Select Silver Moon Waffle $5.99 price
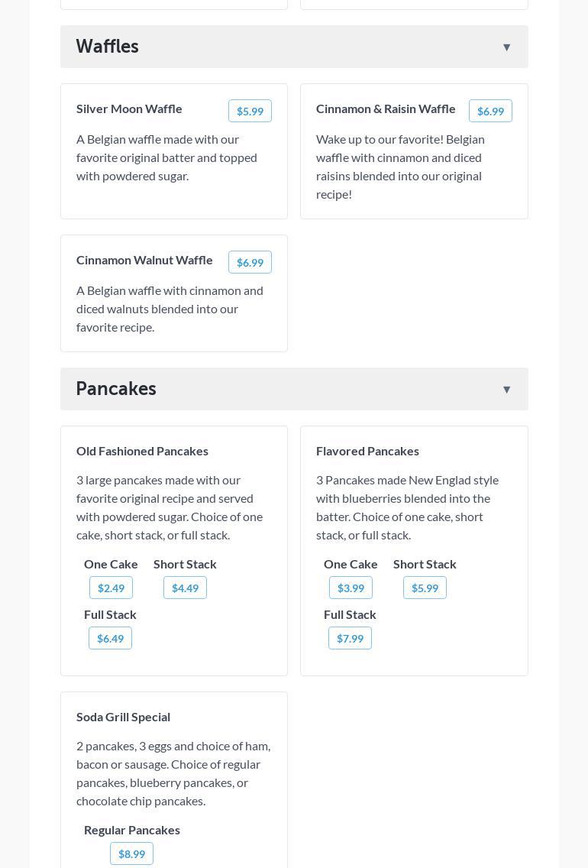The height and width of the screenshot is (868, 588). (x=250, y=112)
